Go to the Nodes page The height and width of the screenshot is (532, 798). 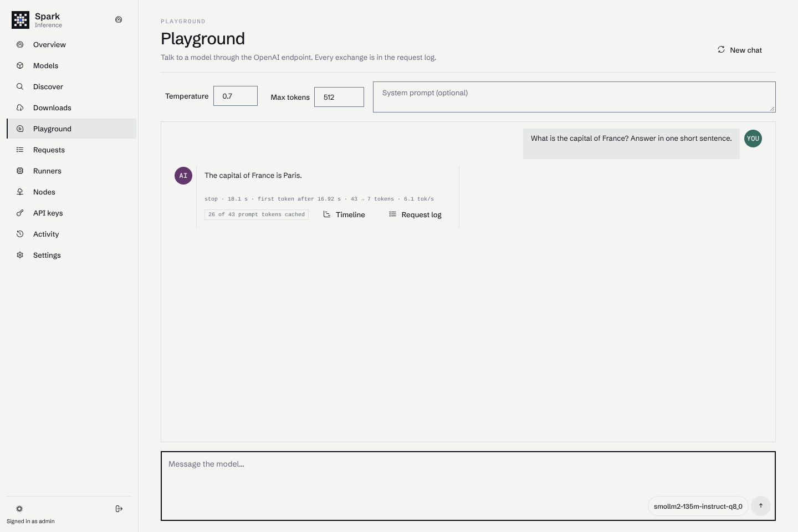pyautogui.click(x=71, y=192)
